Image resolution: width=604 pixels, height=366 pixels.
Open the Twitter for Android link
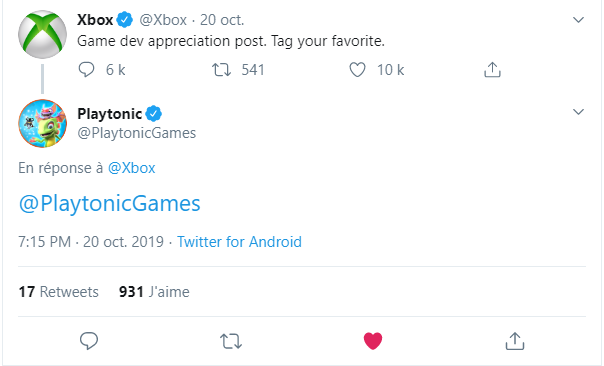tap(239, 242)
